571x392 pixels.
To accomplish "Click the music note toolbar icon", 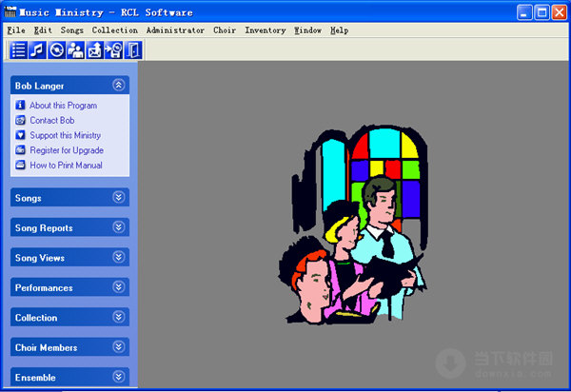I will click(x=37, y=49).
